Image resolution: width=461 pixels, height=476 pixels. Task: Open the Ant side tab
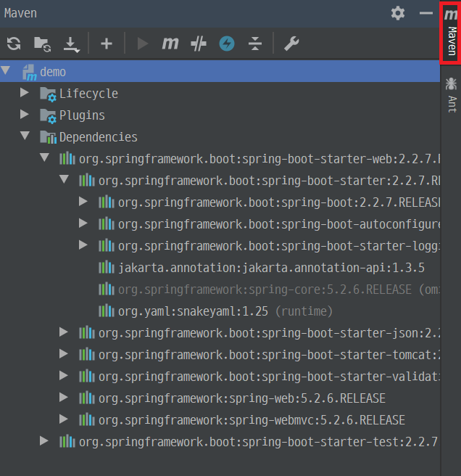452,95
